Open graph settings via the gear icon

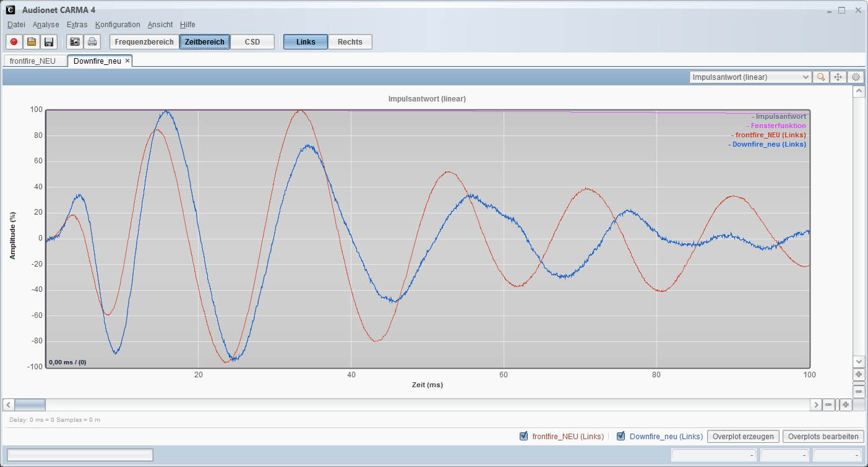[x=856, y=77]
